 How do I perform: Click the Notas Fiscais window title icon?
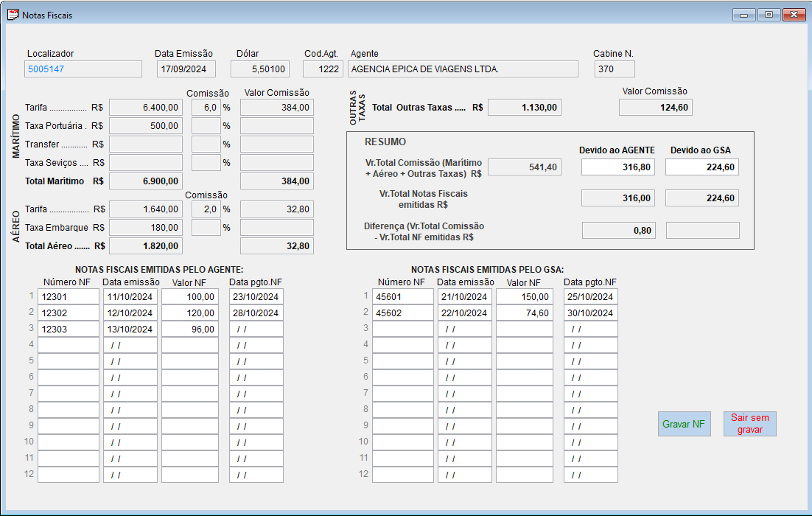click(13, 14)
